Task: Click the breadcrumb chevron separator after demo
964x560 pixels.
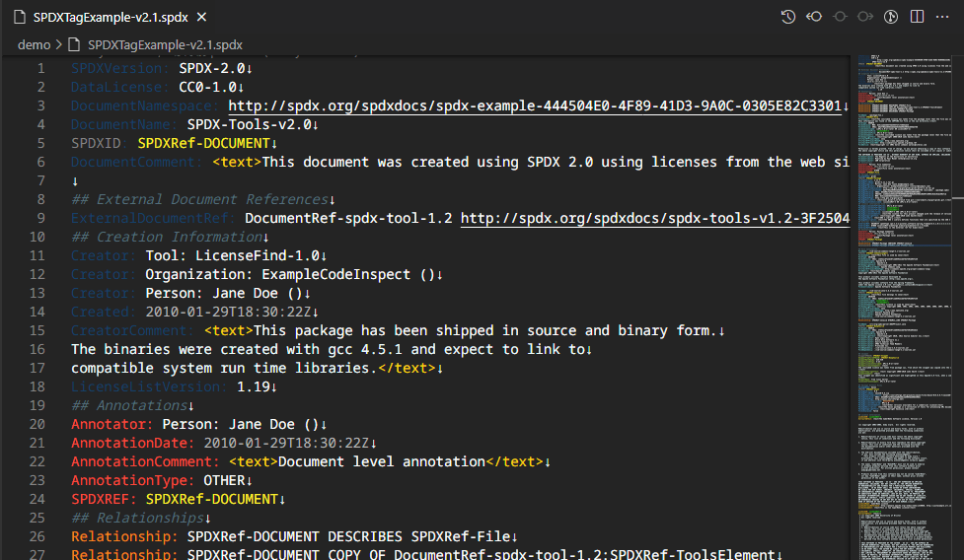Action: click(x=58, y=44)
